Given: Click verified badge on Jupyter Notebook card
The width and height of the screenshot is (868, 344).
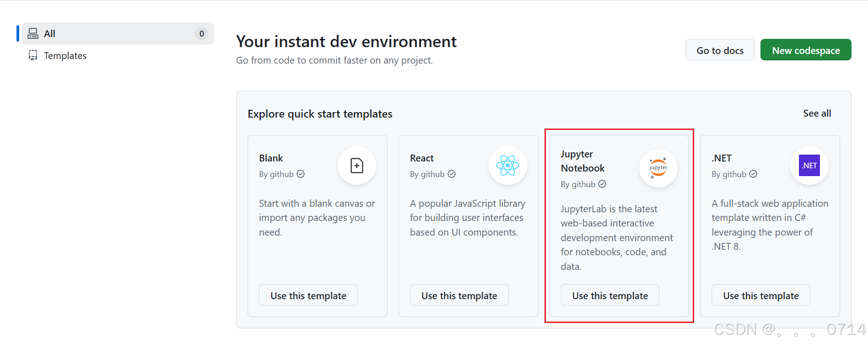Looking at the screenshot, I should [x=602, y=184].
